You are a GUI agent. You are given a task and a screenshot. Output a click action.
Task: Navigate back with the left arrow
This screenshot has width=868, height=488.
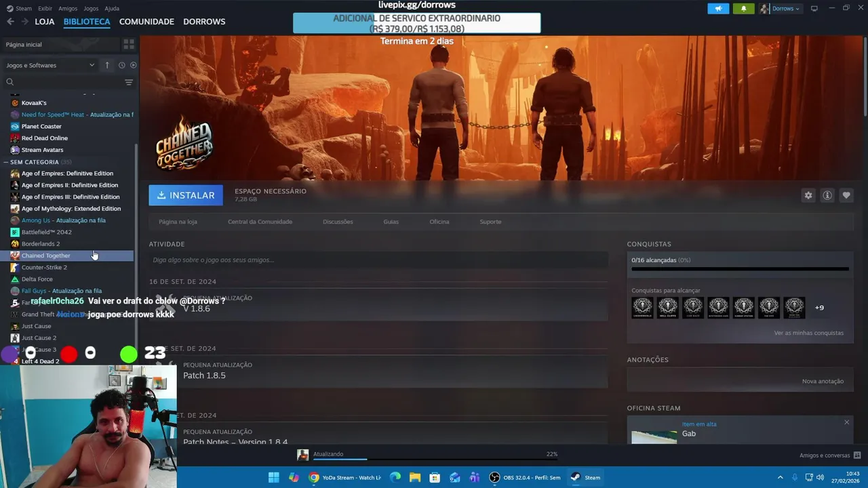[10, 22]
